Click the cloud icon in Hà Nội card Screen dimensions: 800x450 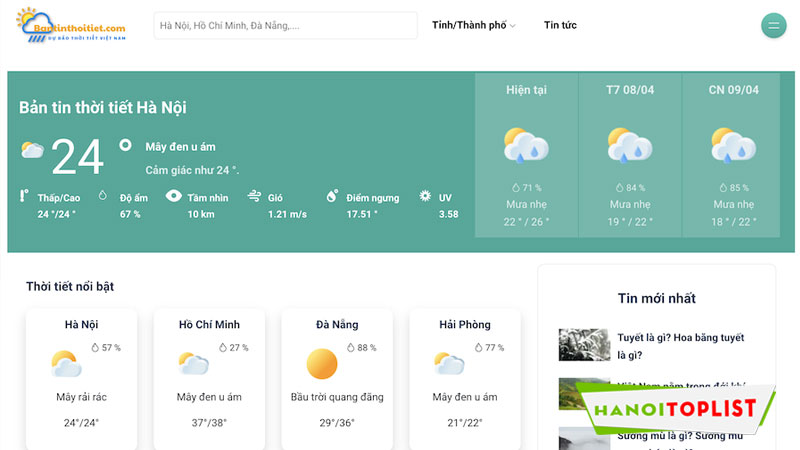pos(66,363)
